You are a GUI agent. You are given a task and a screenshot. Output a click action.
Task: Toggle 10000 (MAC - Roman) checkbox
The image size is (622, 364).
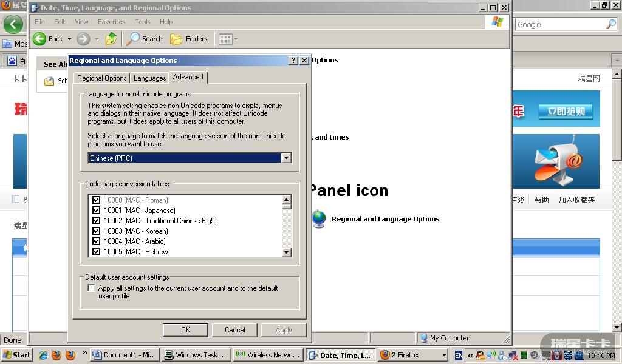click(96, 200)
